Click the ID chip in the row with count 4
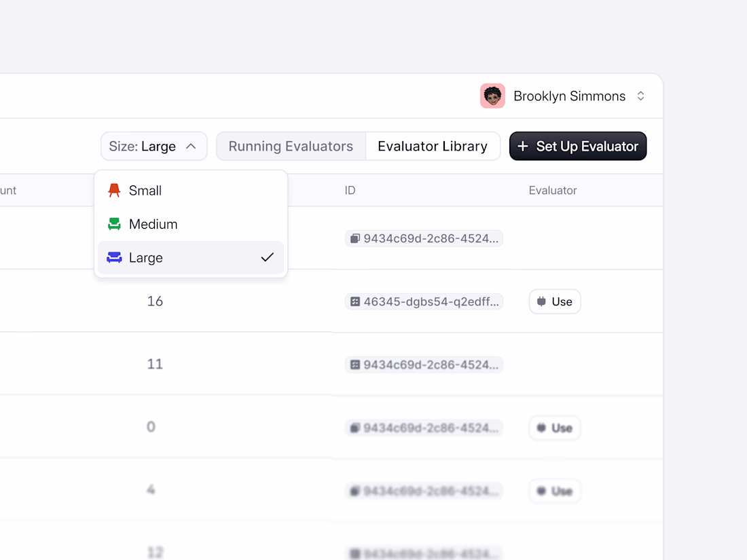747x560 pixels. (424, 491)
